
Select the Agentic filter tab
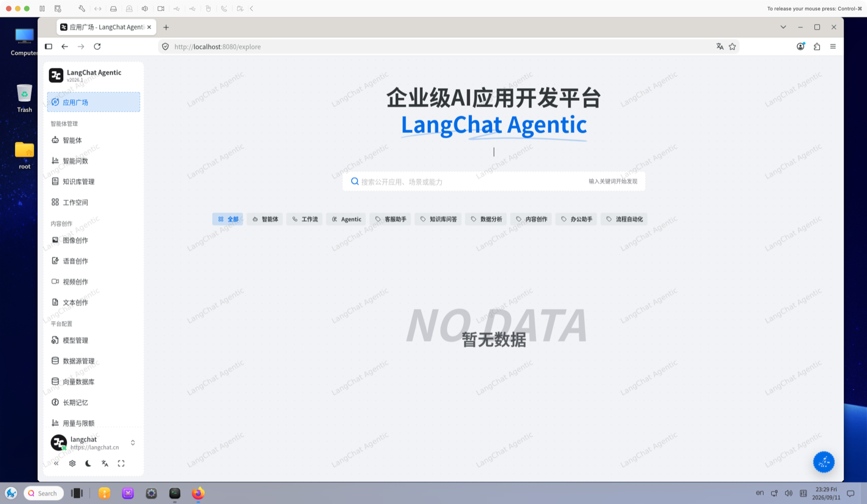point(346,219)
